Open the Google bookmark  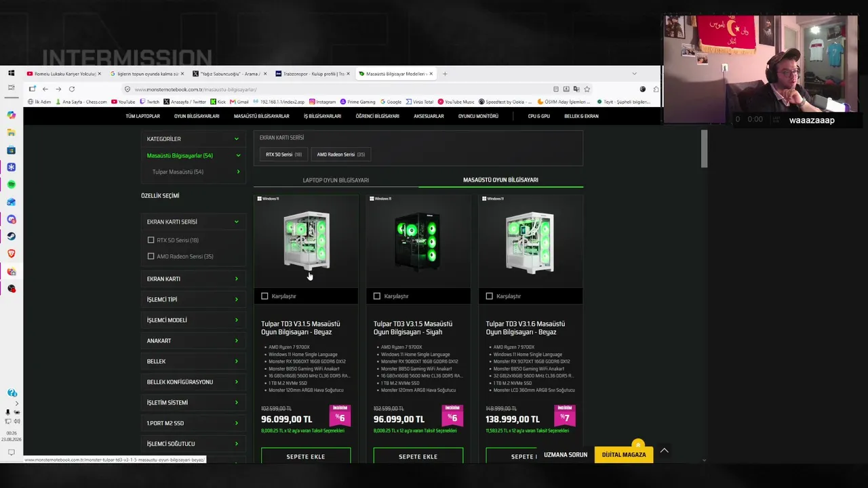(x=391, y=102)
